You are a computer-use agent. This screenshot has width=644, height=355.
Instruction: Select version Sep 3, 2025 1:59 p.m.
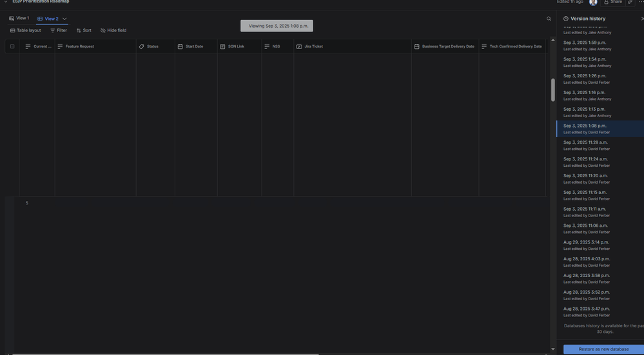coord(600,46)
